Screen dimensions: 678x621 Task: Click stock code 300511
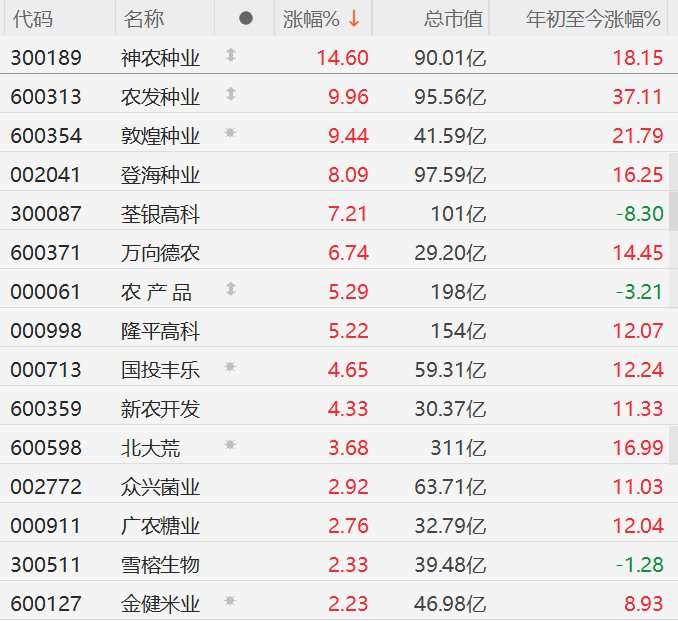click(46, 565)
